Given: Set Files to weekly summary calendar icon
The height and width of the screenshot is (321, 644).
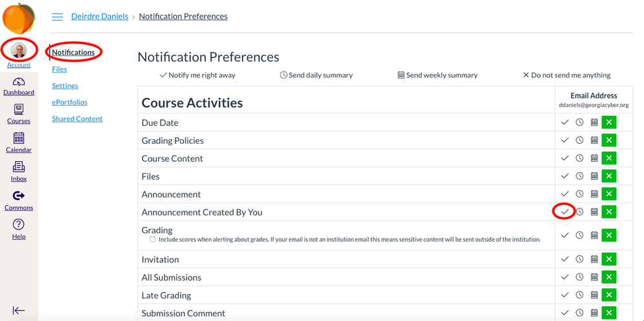Looking at the screenshot, I should 594,176.
